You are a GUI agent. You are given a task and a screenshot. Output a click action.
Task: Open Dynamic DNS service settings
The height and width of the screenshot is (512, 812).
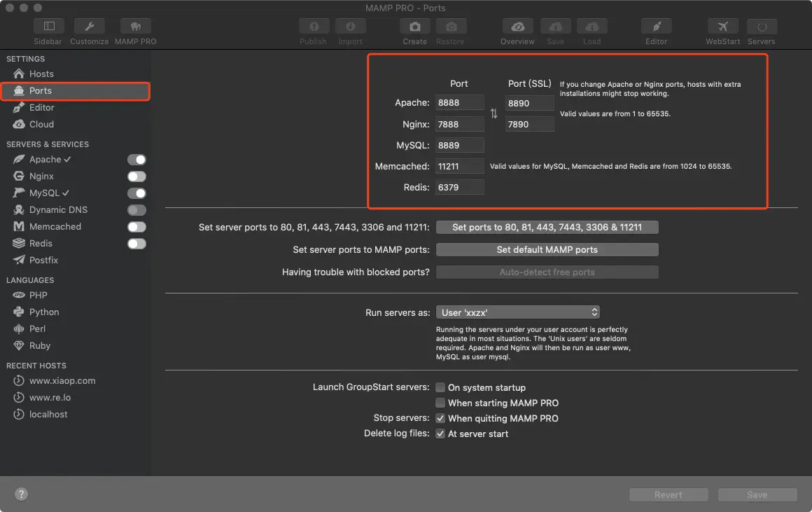click(x=58, y=210)
